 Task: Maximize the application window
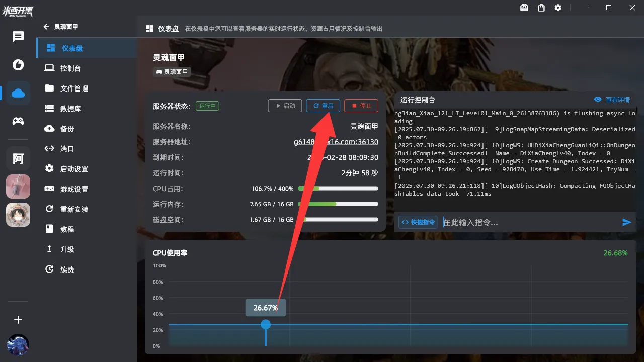pos(609,8)
